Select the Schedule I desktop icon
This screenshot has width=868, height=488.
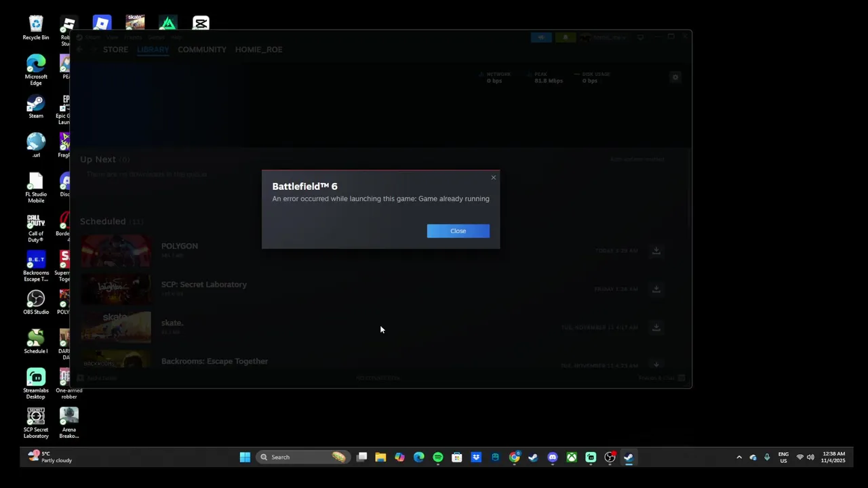(x=36, y=342)
